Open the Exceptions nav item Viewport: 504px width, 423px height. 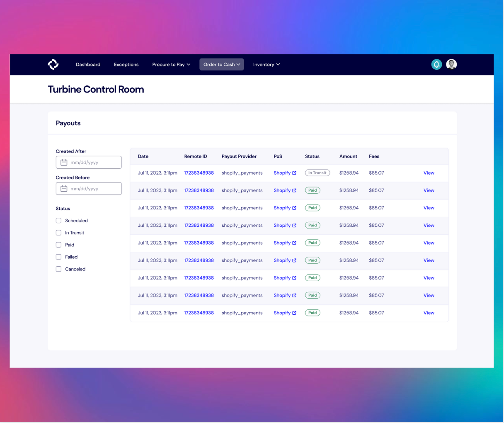point(126,65)
